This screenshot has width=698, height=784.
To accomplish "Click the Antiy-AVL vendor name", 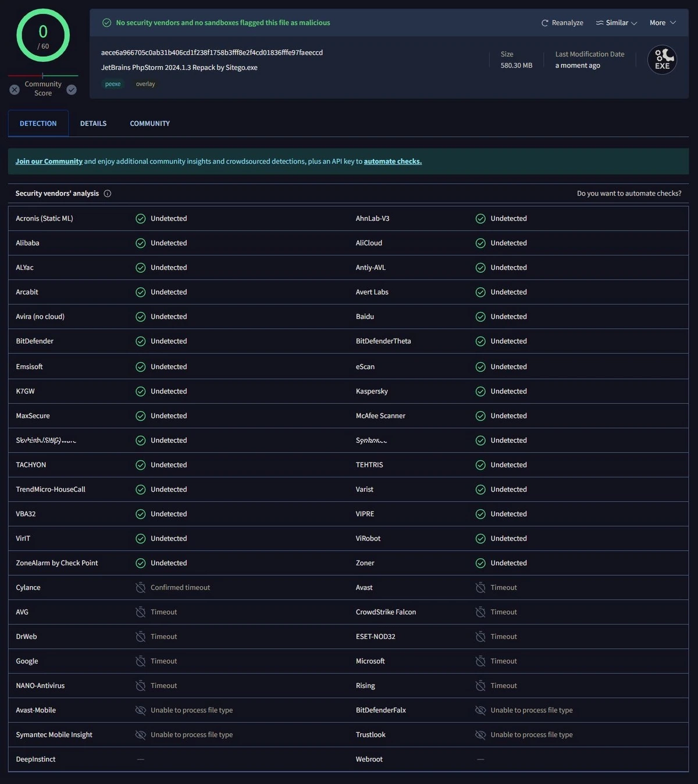I will tap(371, 268).
